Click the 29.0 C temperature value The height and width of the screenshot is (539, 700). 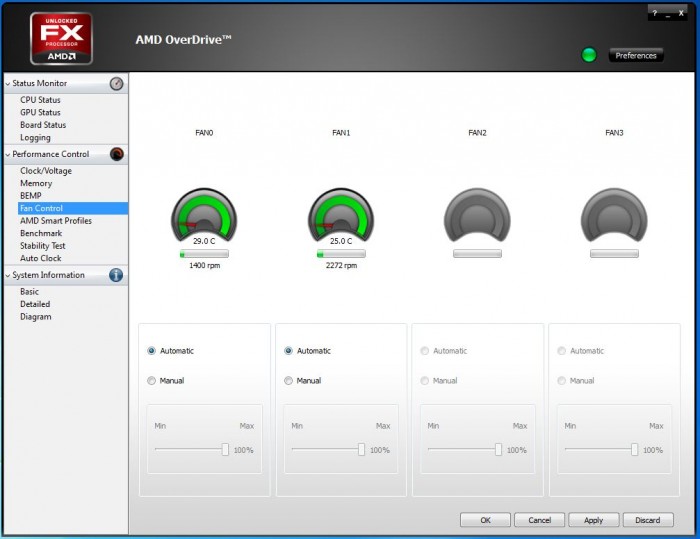coord(204,241)
